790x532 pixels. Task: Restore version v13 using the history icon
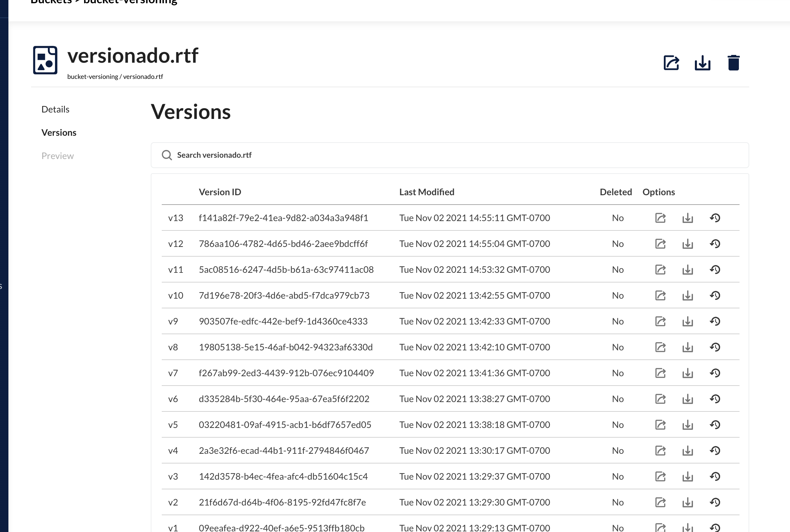715,218
